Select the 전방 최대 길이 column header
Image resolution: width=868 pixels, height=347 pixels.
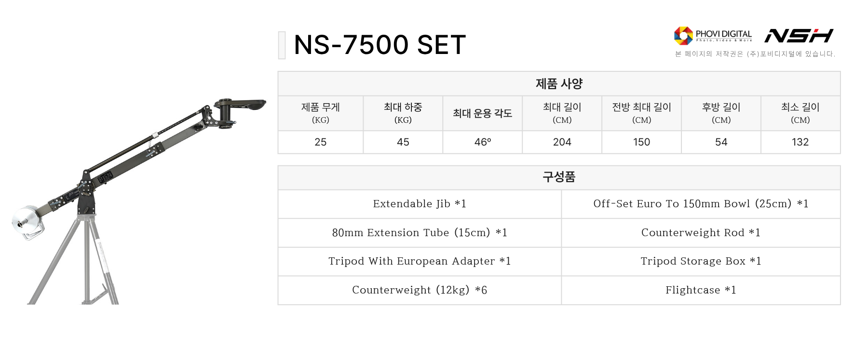tap(641, 113)
